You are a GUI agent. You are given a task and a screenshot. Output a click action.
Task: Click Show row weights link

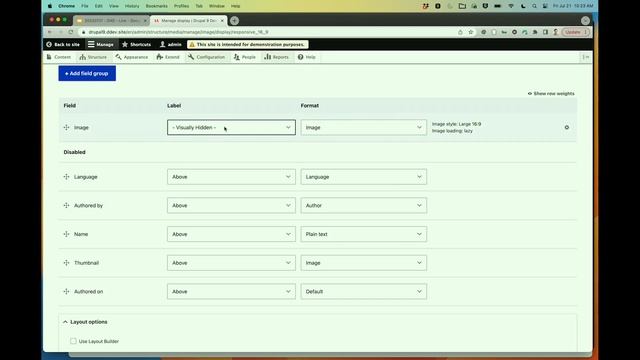point(551,93)
